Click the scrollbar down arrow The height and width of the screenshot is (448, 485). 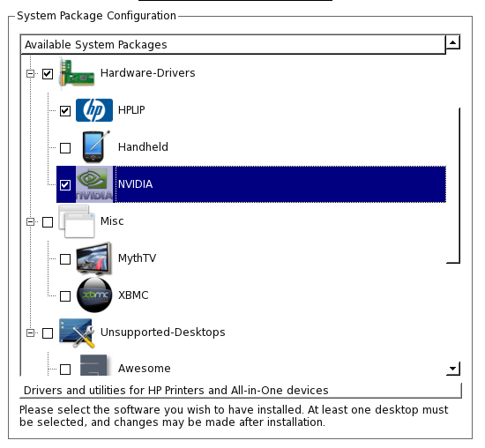coord(453,369)
